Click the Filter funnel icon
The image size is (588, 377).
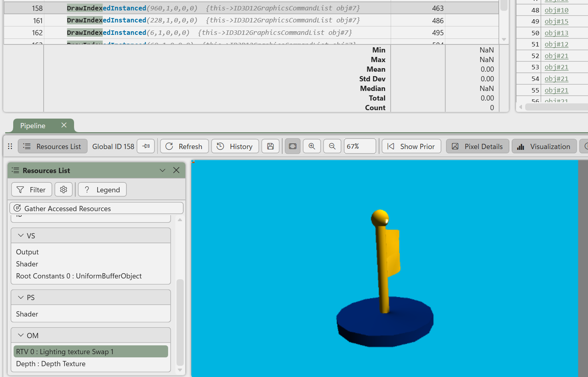click(20, 190)
